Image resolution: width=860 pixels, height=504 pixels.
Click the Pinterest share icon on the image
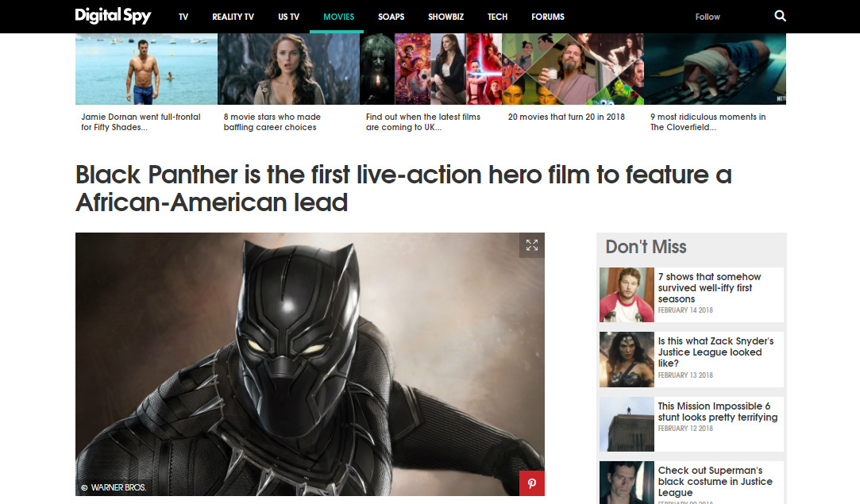point(531,483)
